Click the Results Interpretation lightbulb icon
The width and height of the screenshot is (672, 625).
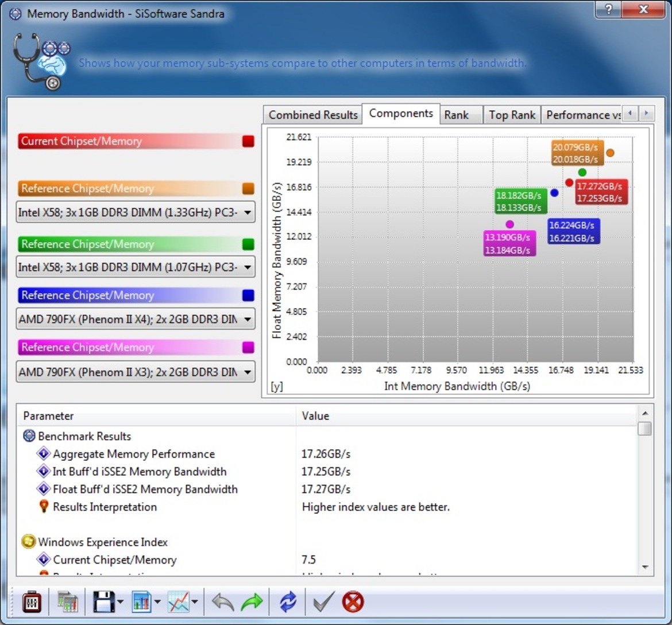(x=44, y=506)
